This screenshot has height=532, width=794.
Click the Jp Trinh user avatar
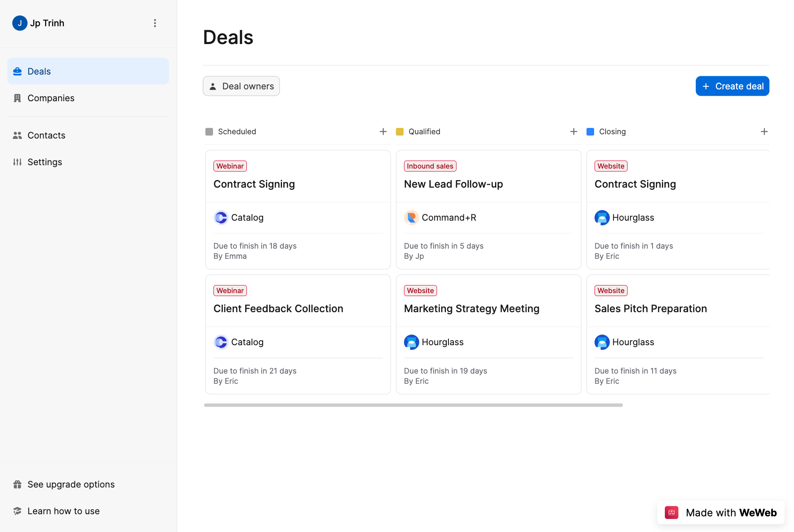coord(19,23)
